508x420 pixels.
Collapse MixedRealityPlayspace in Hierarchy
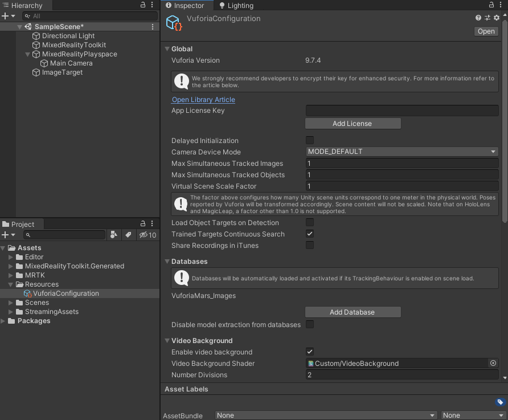[x=28, y=54]
